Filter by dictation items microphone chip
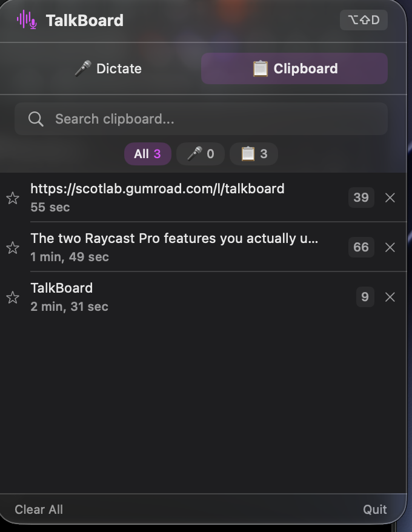This screenshot has width=412, height=532. pyautogui.click(x=201, y=154)
